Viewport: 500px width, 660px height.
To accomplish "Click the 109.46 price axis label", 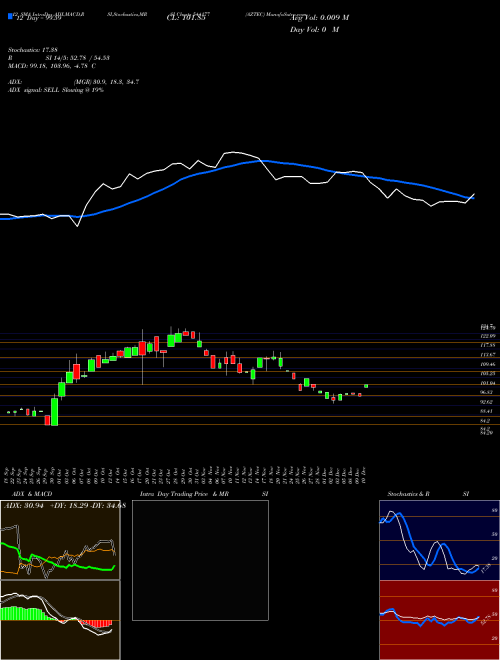I will point(487,364).
